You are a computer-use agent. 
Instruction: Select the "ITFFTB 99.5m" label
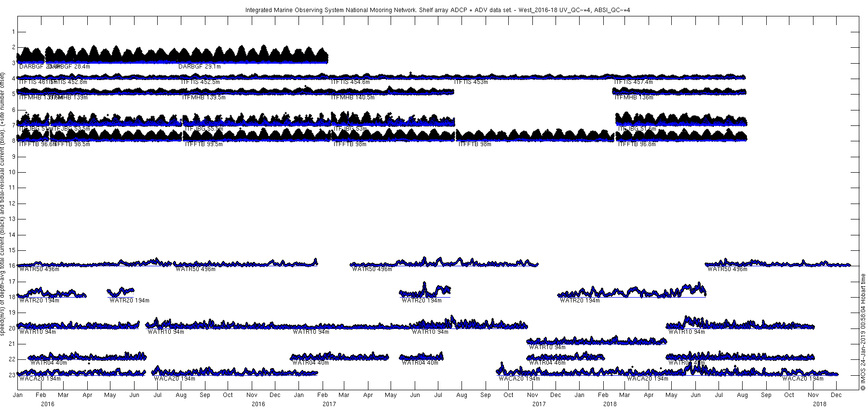coord(204,144)
